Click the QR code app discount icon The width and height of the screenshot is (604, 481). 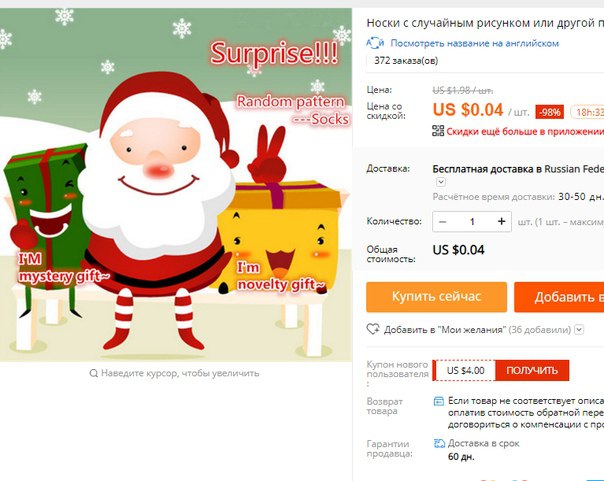click(438, 131)
